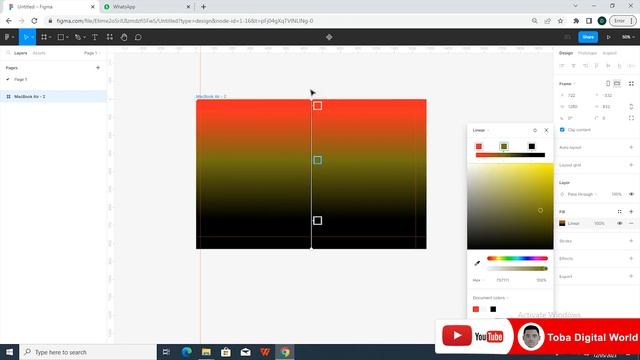Open a new browser tab
640x360 pixels.
(203, 7)
